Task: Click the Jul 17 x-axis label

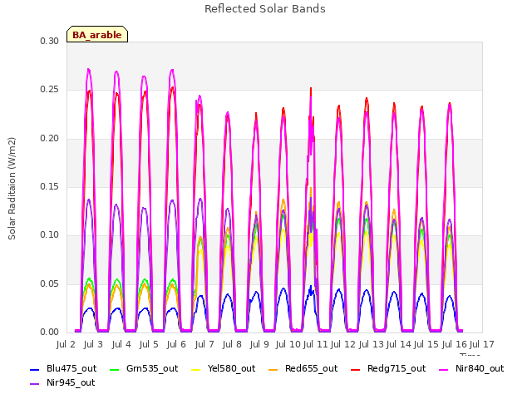Action: point(481,345)
